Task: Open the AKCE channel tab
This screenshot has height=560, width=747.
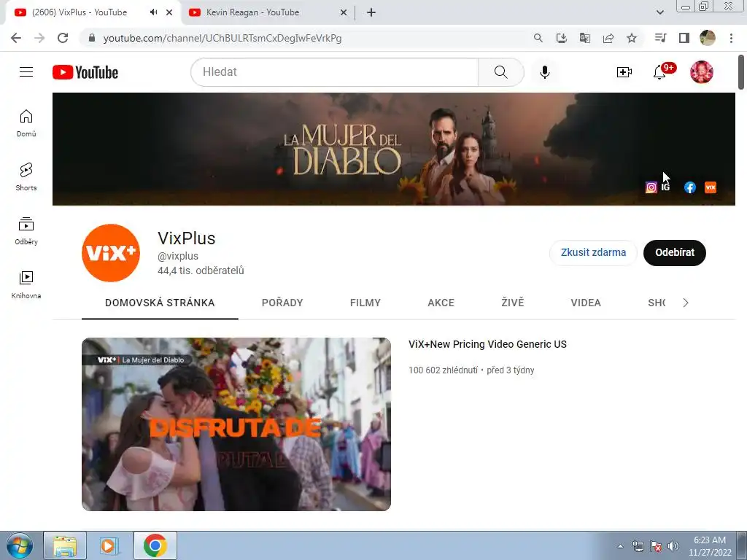Action: pyautogui.click(x=441, y=303)
